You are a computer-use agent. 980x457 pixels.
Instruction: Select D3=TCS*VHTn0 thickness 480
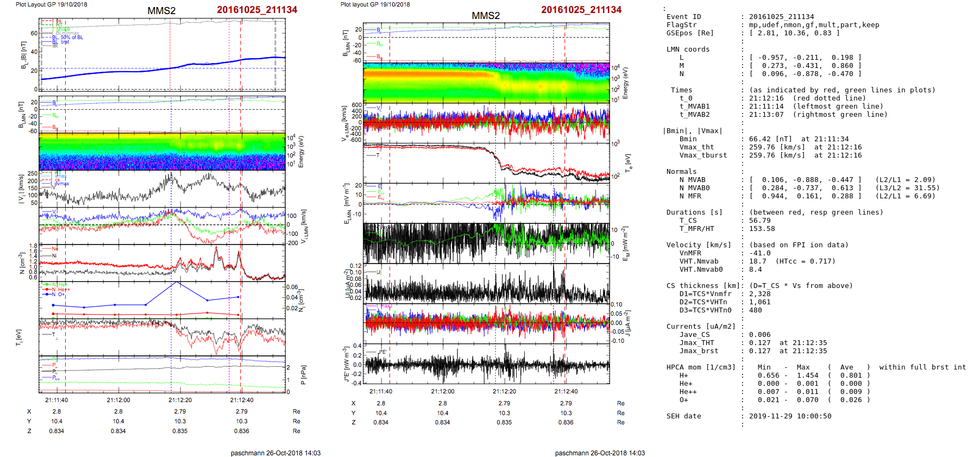[x=755, y=310]
